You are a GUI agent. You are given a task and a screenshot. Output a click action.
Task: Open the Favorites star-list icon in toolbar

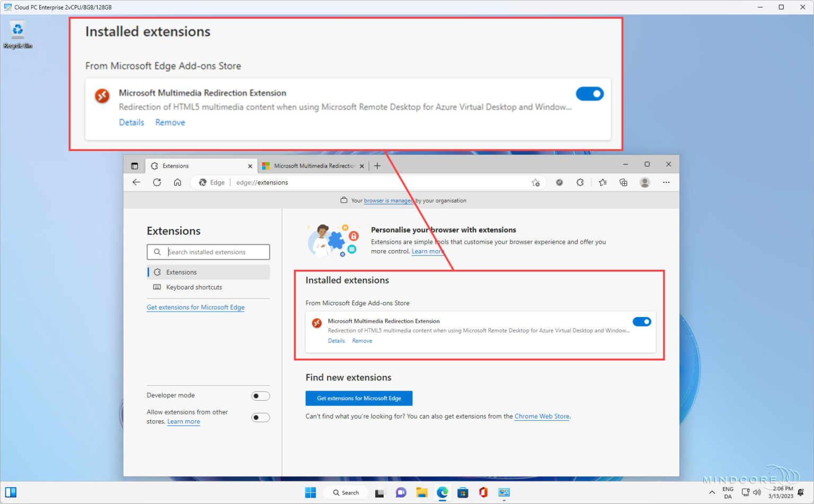click(602, 182)
